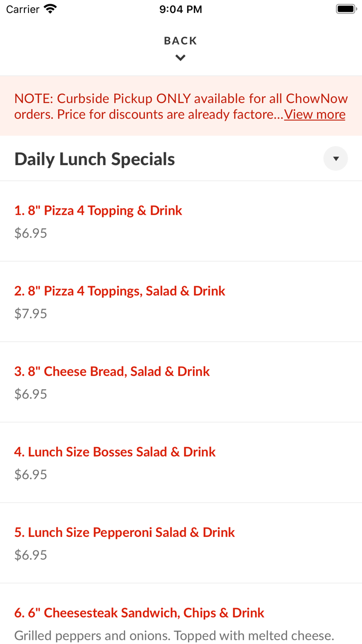The image size is (362, 644).
Task: Tap the Daily Lunch Specials heading
Action: pos(94,158)
